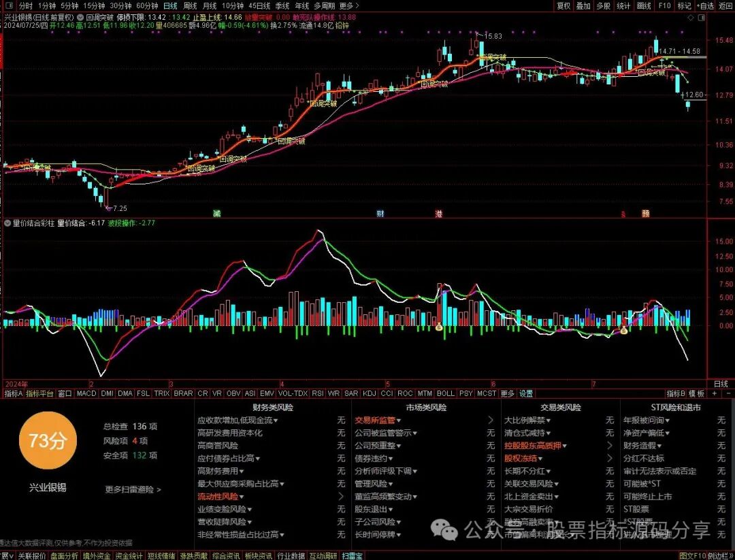This screenshot has width=735, height=560.
Task: Open the 多周期 multi-period view
Action: click(325, 5)
